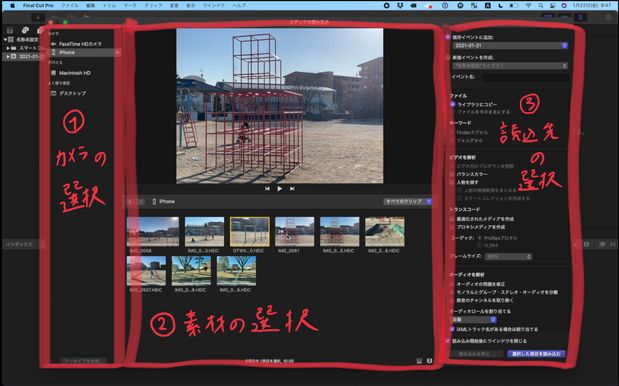
Task: Open the ウインドウ menu
Action: coord(214,6)
